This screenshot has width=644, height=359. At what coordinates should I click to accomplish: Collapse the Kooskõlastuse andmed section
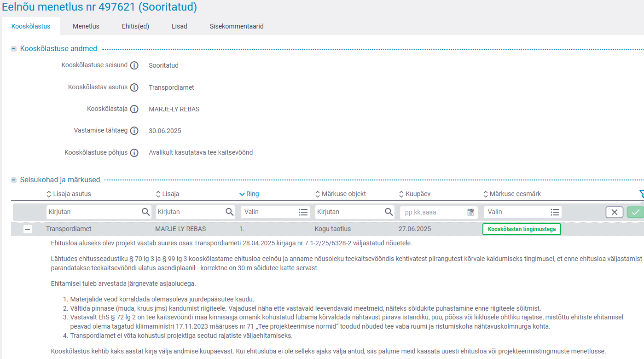(14, 49)
